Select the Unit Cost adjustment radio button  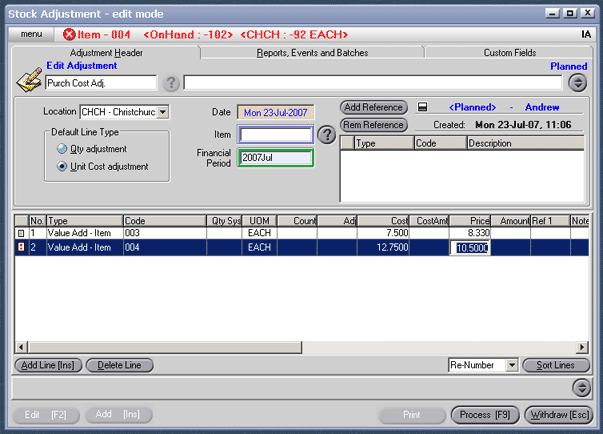point(62,166)
